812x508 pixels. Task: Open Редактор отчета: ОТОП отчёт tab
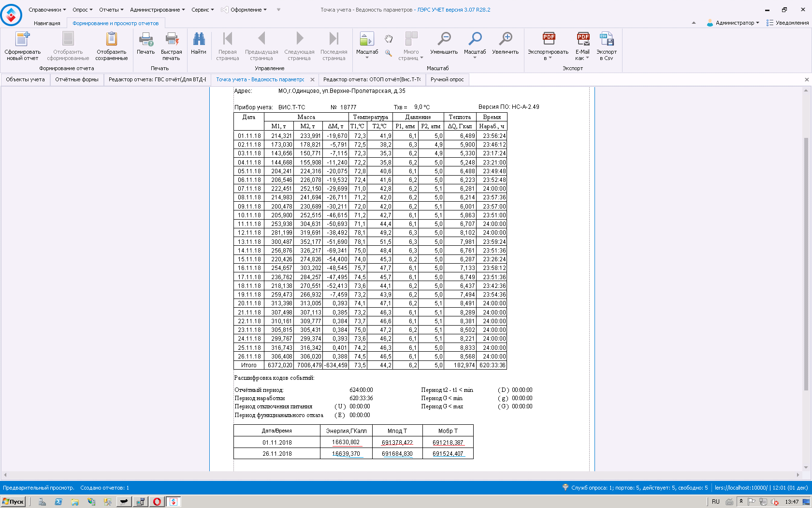point(372,79)
